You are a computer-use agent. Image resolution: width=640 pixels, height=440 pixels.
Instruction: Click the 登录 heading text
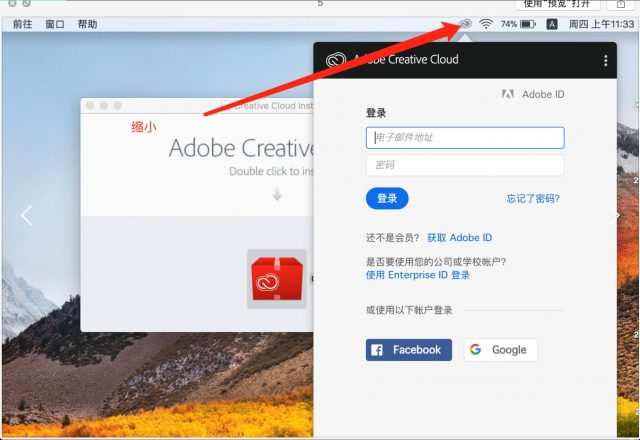[376, 113]
